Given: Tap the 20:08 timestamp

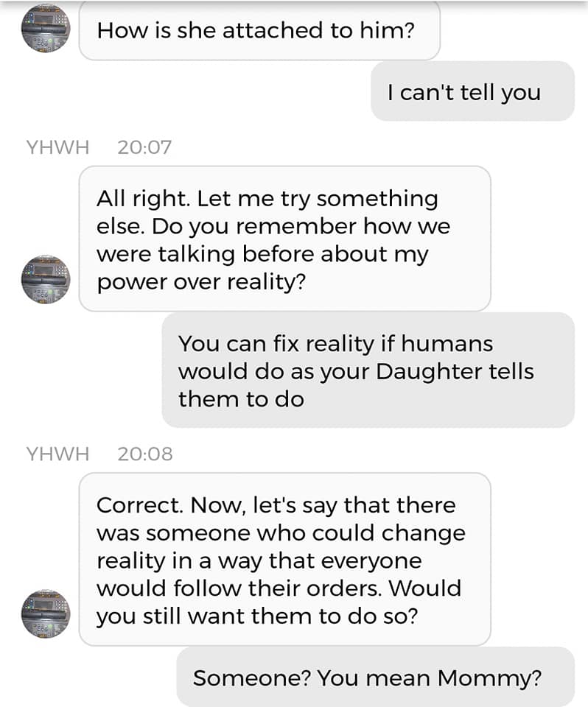Looking at the screenshot, I should (144, 454).
